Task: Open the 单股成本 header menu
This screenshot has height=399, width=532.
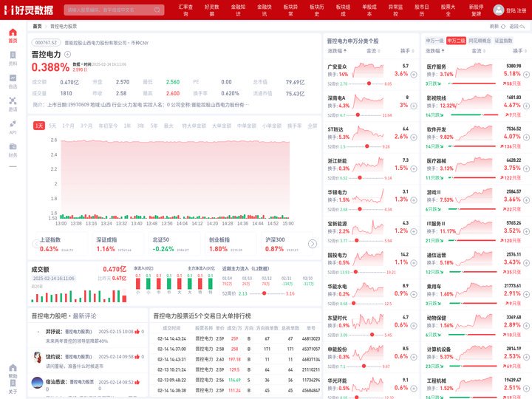Action: pos(369,10)
